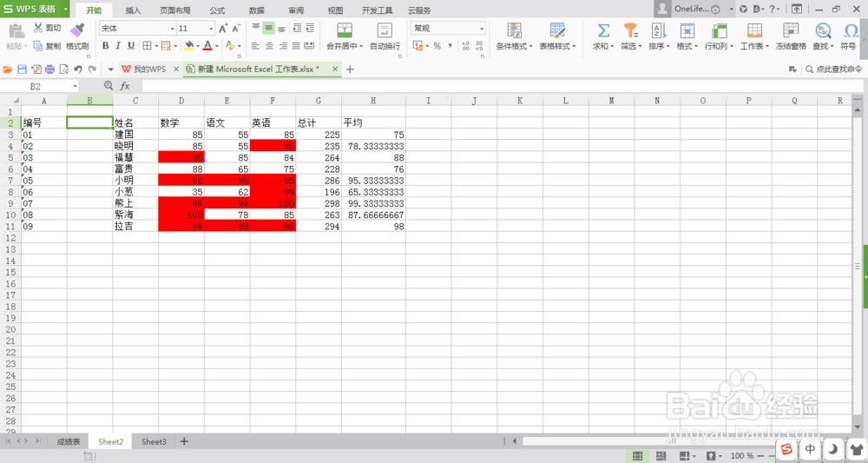Open the Format (格式) cell menu
The image size is (868, 463).
click(x=687, y=36)
